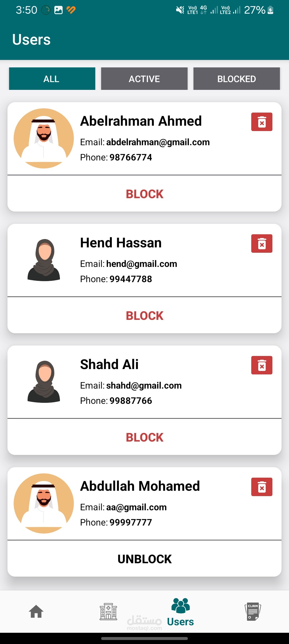Unblock Abdullah Mohamed
Image resolution: width=289 pixels, height=644 pixels.
coord(144,559)
